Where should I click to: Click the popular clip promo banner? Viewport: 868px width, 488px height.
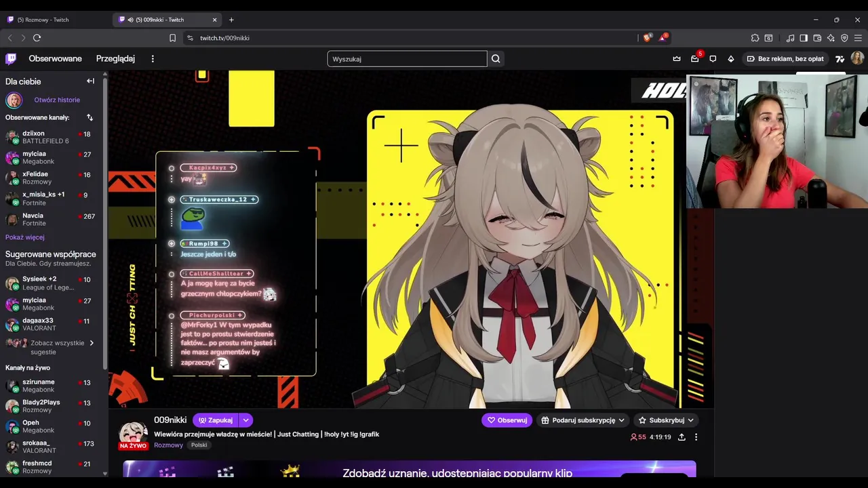(x=410, y=470)
